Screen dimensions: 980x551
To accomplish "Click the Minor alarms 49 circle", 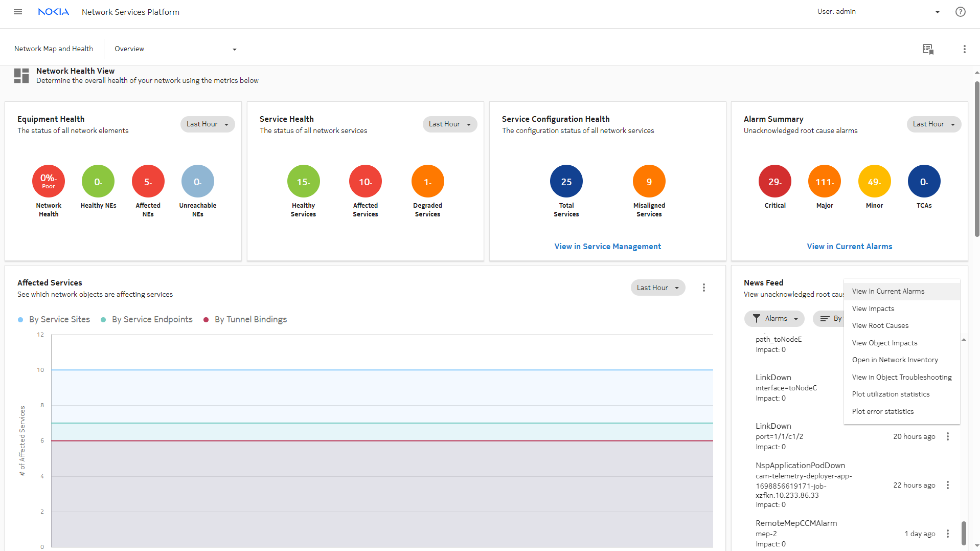I will 875,181.
